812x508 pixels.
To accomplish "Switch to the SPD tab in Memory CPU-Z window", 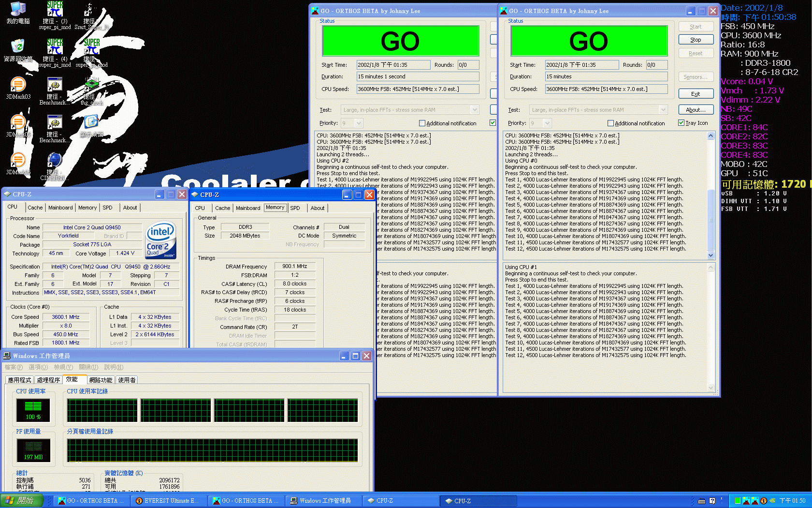I will pos(295,208).
